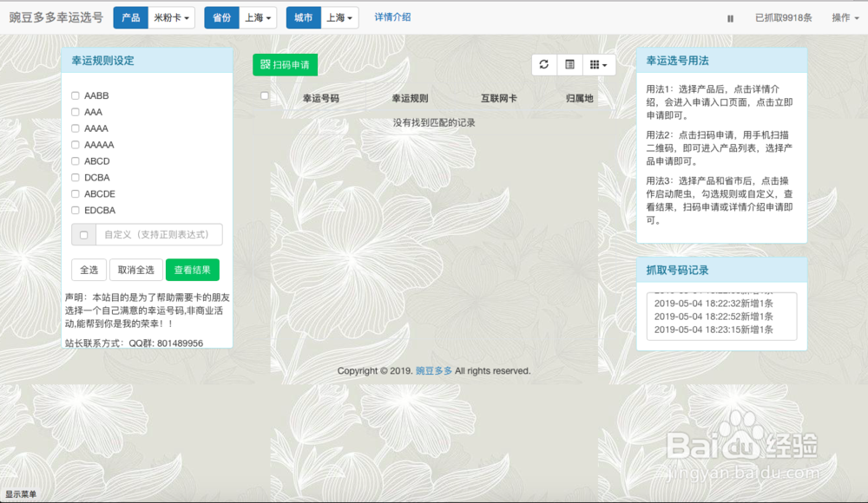Check the ABCDE rule checkbox

tap(76, 193)
